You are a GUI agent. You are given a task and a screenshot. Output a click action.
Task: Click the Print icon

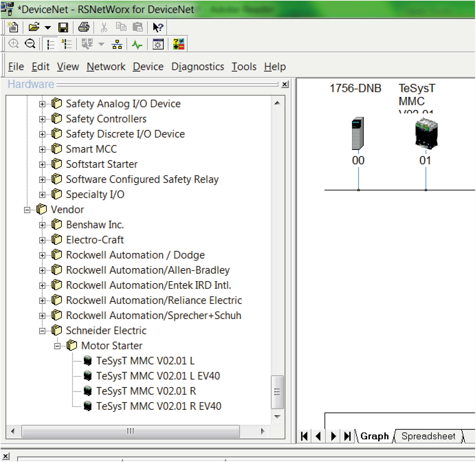click(84, 27)
